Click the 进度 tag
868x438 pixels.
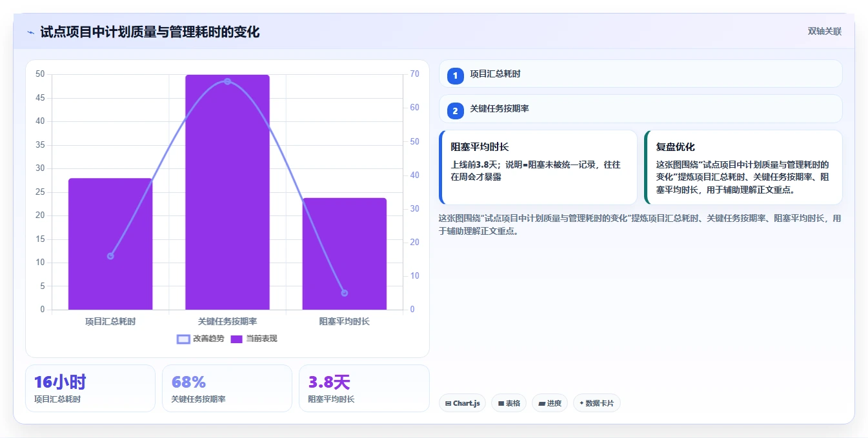tap(550, 403)
